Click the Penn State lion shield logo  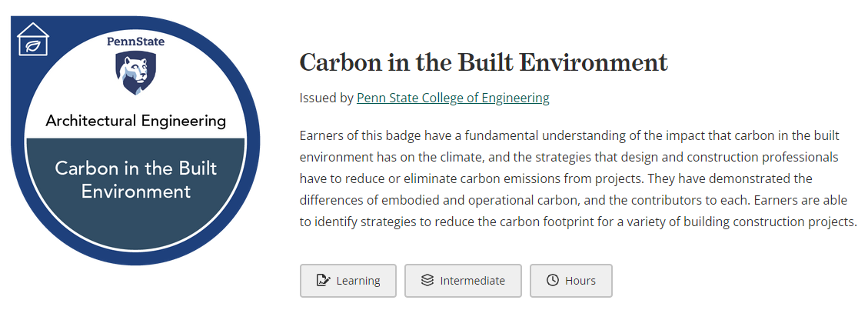point(135,73)
